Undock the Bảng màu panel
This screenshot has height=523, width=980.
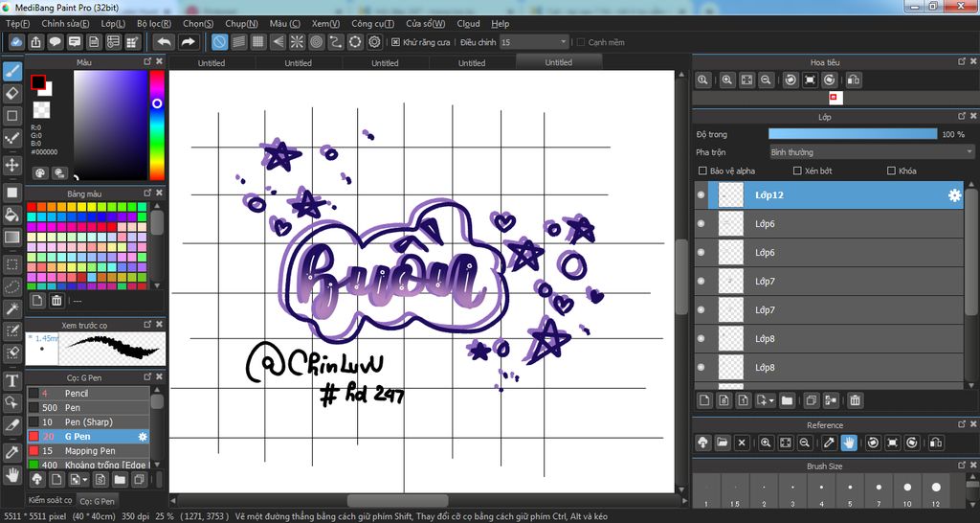(147, 193)
